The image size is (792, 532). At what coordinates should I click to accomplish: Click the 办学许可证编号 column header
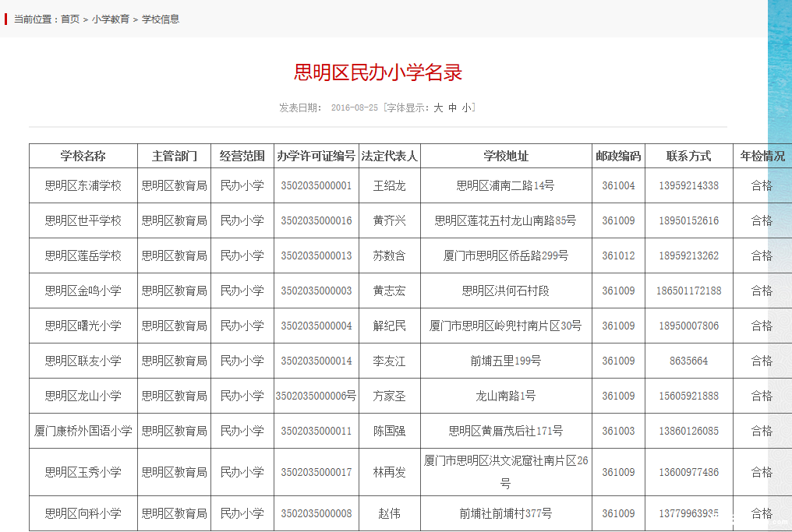(316, 156)
